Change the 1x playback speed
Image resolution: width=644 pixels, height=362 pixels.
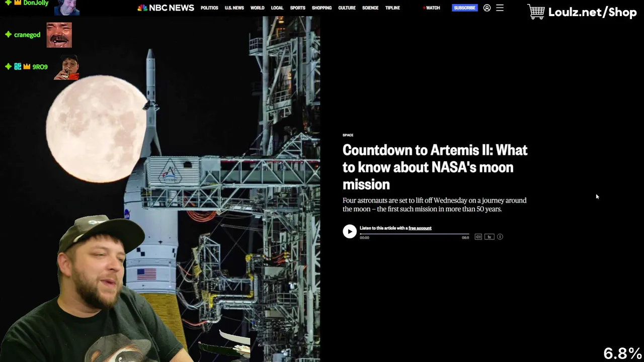[x=489, y=237]
